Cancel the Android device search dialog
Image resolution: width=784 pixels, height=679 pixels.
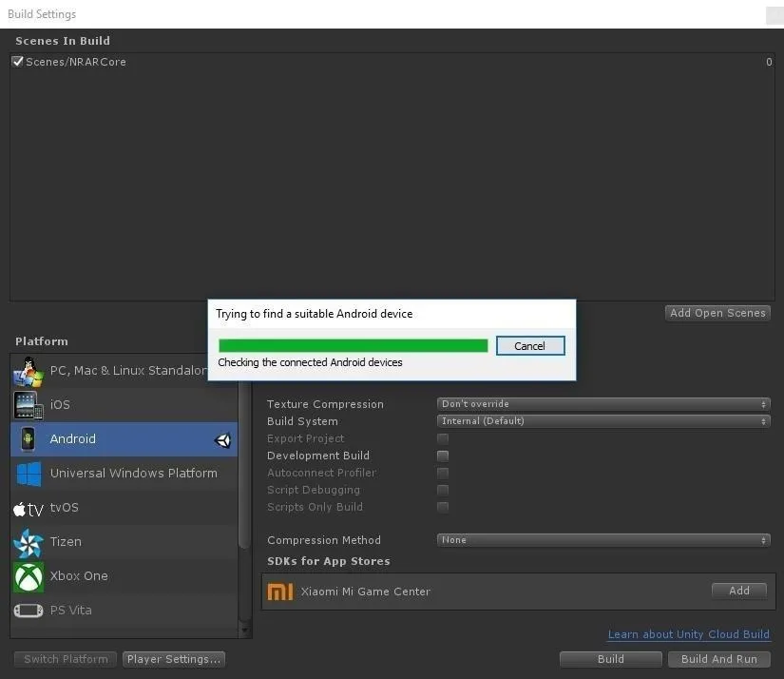pos(530,346)
